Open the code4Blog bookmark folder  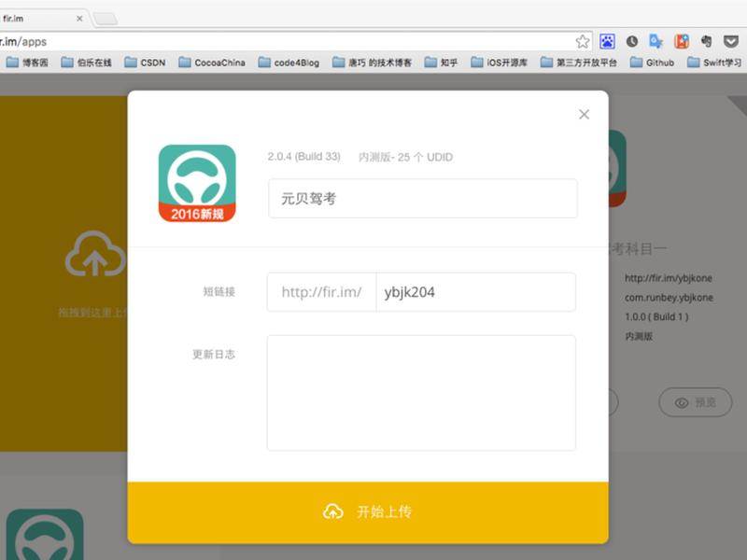[289, 63]
